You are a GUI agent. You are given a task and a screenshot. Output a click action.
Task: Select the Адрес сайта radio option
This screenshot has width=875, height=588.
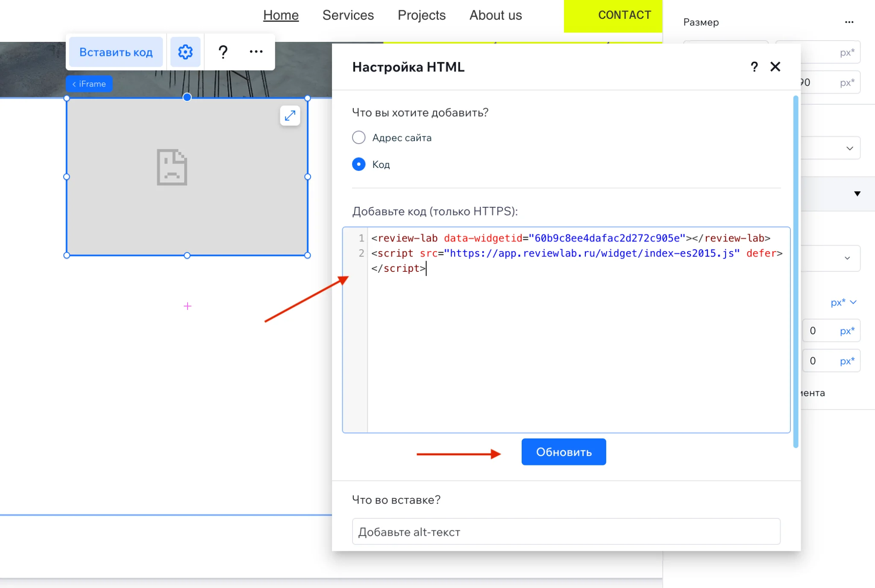[358, 138]
